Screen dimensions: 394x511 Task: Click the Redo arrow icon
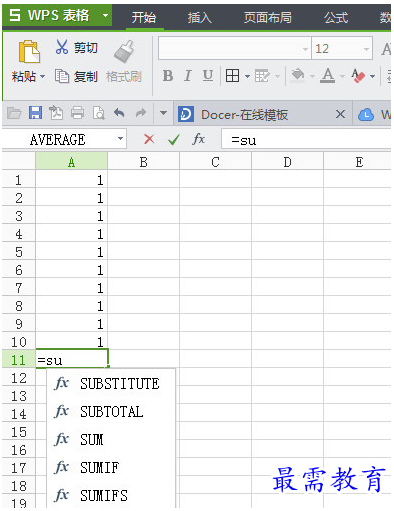pos(140,113)
